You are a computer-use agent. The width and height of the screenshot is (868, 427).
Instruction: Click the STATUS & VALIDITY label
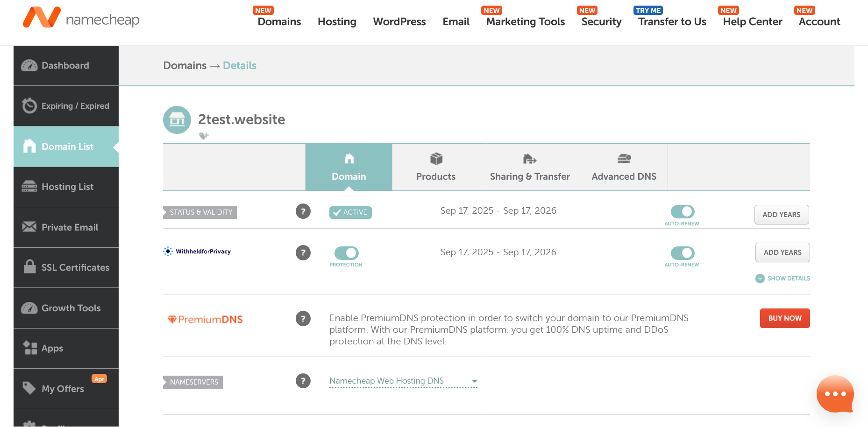(200, 212)
